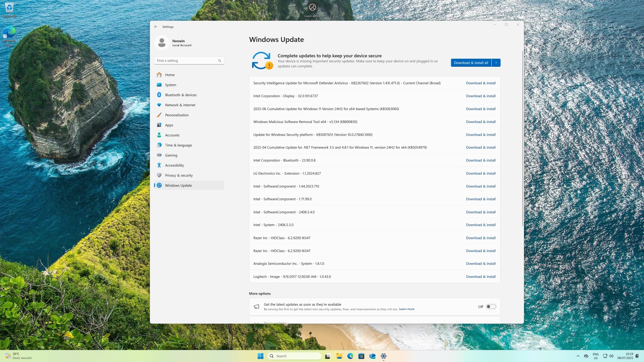Open Privacy & security settings
This screenshot has width=644, height=362.
[x=178, y=175]
